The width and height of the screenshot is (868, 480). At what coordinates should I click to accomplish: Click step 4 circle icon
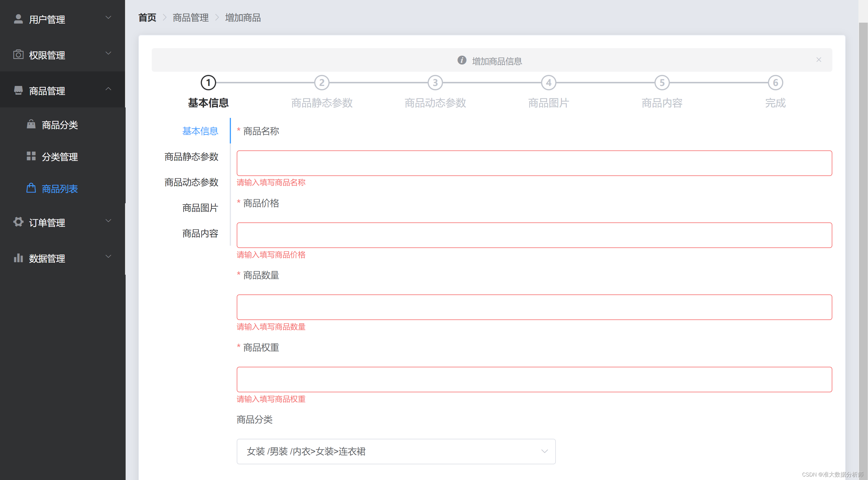point(549,83)
